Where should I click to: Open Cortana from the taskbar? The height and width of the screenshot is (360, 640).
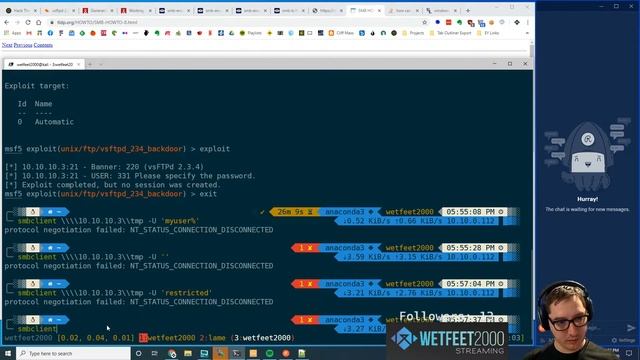pyautogui.click(x=139, y=353)
